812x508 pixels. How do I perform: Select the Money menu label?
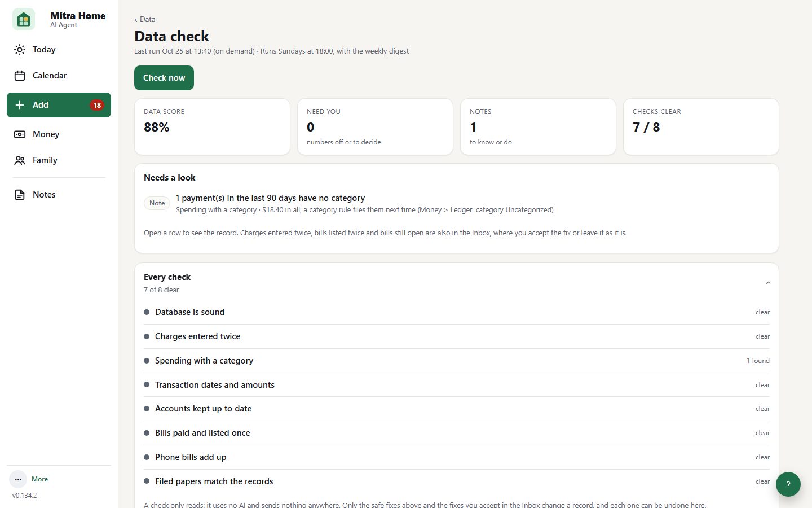pyautogui.click(x=46, y=134)
